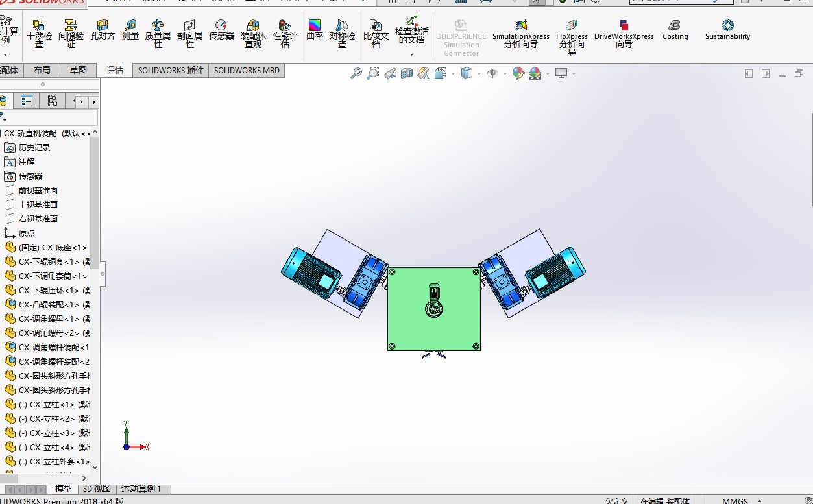Open the Costing tool
This screenshot has height=504, width=813.
[675, 30]
